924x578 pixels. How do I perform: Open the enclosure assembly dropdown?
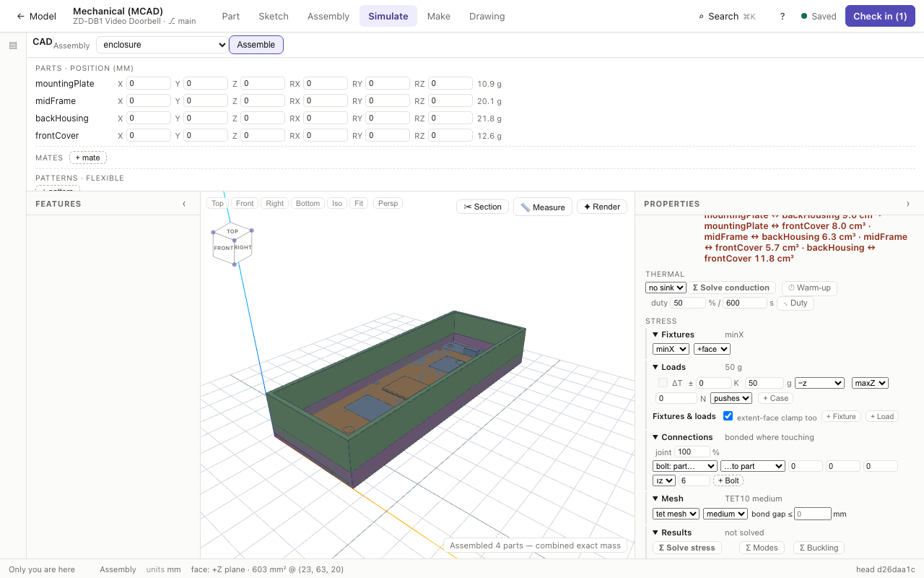[162, 45]
